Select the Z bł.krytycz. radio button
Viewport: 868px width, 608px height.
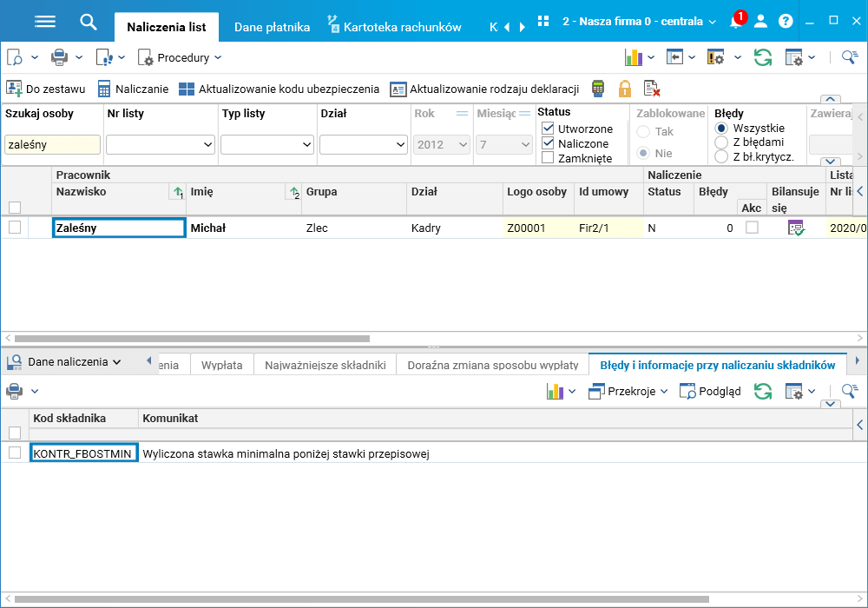coord(721,156)
